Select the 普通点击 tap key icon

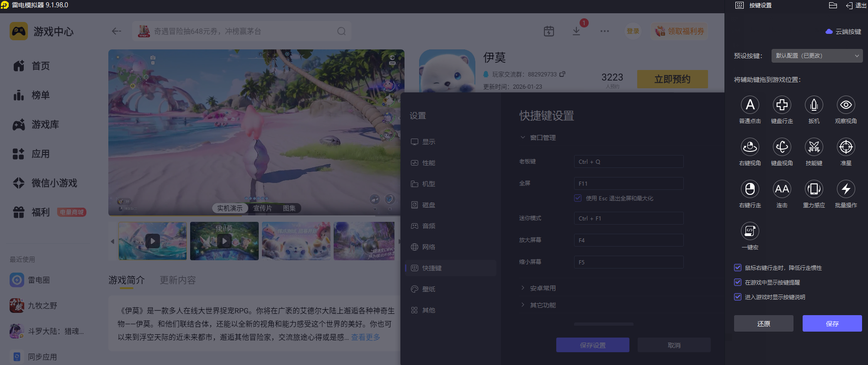[x=750, y=105]
